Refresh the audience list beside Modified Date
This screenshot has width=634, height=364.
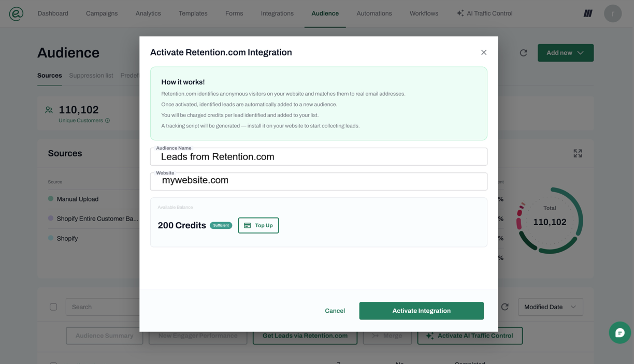[505, 307]
